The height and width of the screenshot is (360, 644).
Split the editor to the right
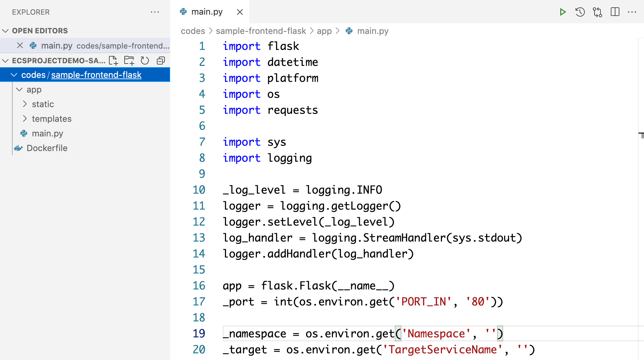point(615,12)
